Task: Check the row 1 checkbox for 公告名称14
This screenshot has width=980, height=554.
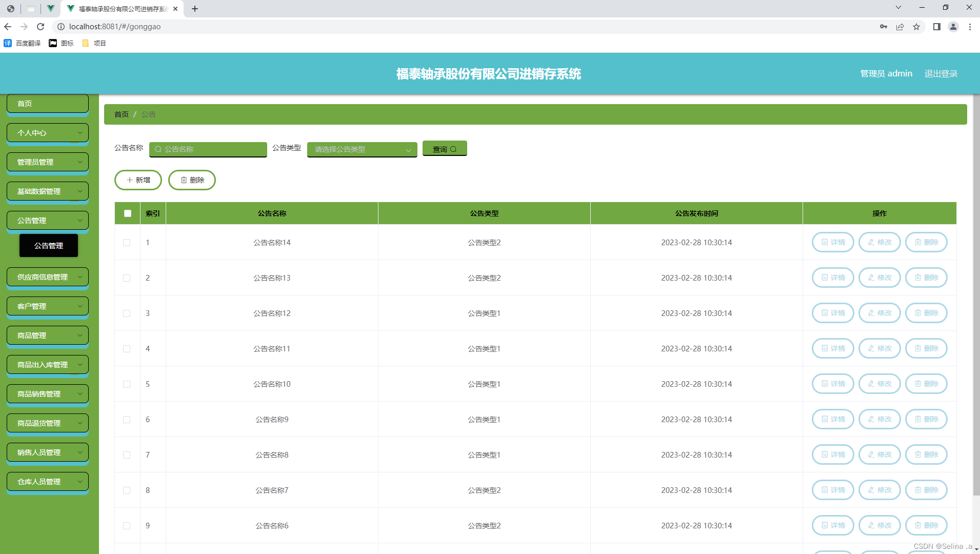Action: pos(127,243)
